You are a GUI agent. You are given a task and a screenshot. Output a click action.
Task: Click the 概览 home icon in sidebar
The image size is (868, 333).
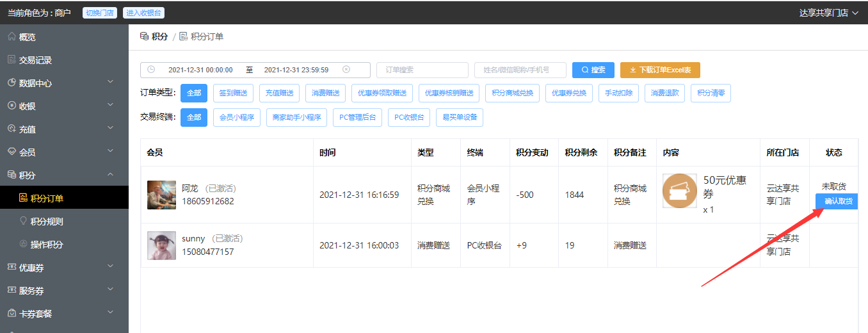[12, 37]
